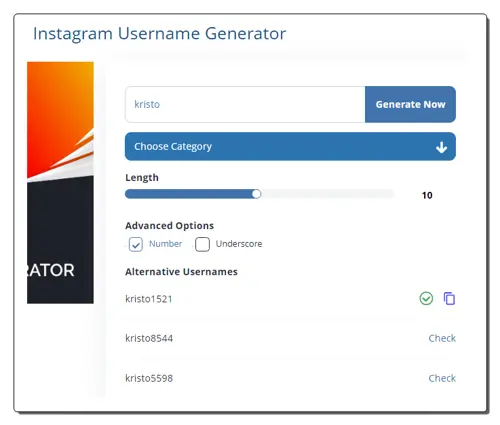The width and height of the screenshot is (500, 425).
Task: Uncheck the Number checkbox
Action: [x=136, y=244]
